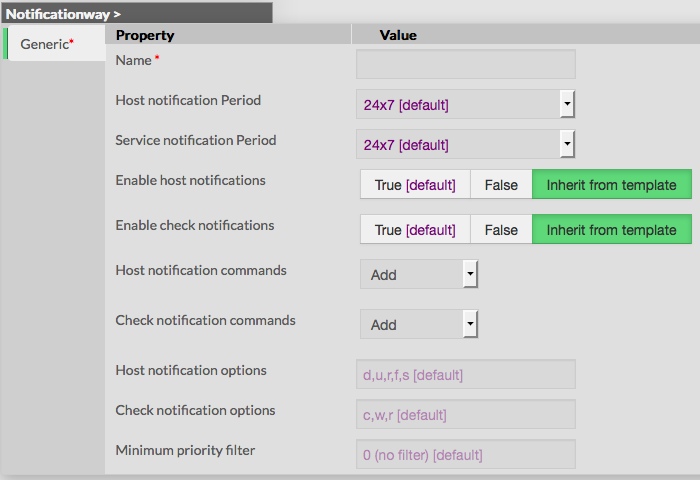Set Enable host notifications to False
Image resolution: width=700 pixels, height=480 pixels.
coord(501,185)
